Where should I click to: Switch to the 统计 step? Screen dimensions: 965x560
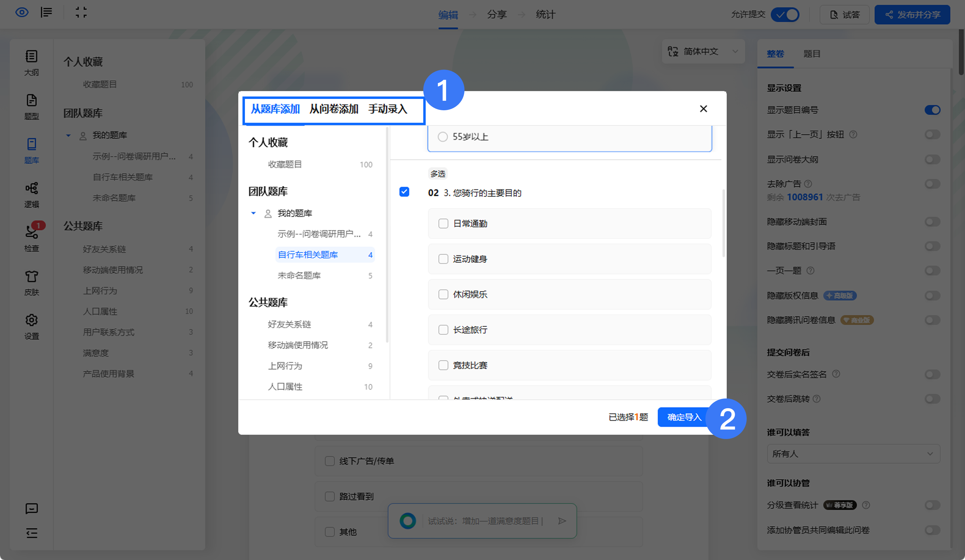545,15
